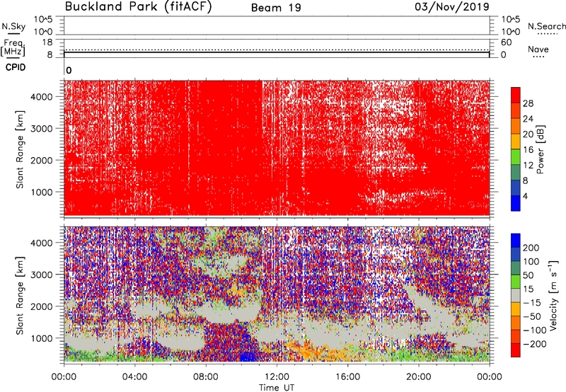Click the 'N.Search' legend label

tap(546, 26)
